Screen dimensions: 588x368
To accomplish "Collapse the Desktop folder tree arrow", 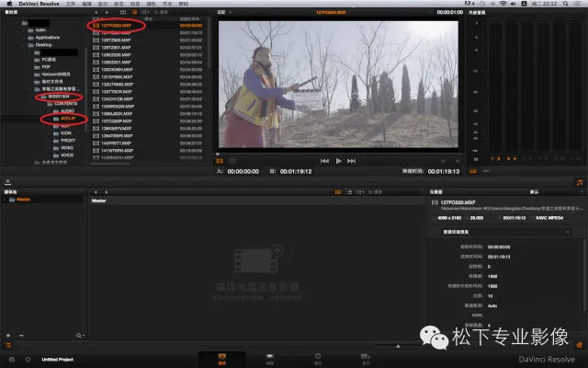I will pyautogui.click(x=24, y=45).
